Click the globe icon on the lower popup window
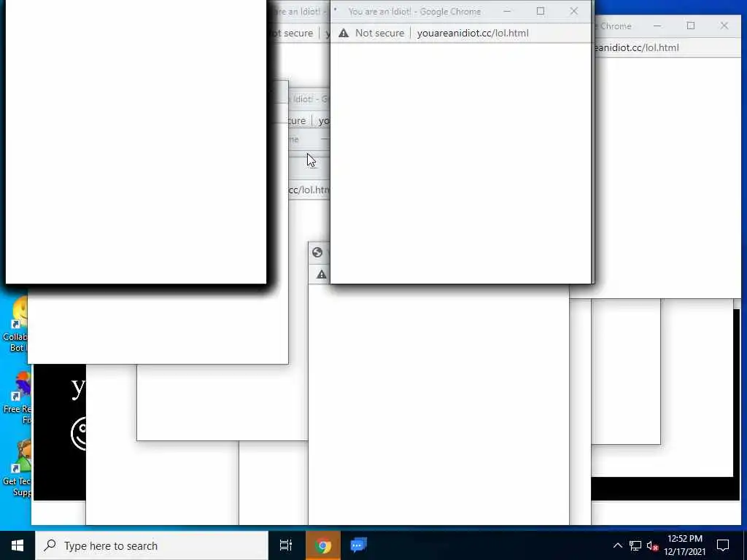The width and height of the screenshot is (747, 560). tap(317, 252)
